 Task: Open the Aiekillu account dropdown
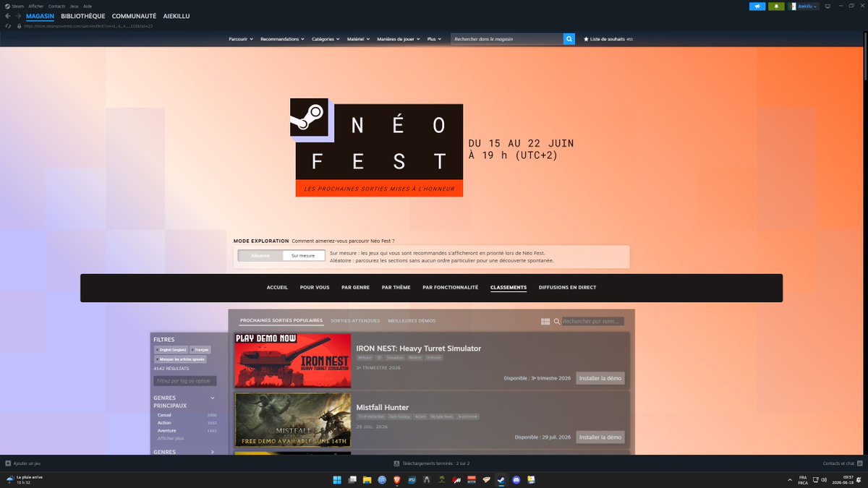pos(804,6)
